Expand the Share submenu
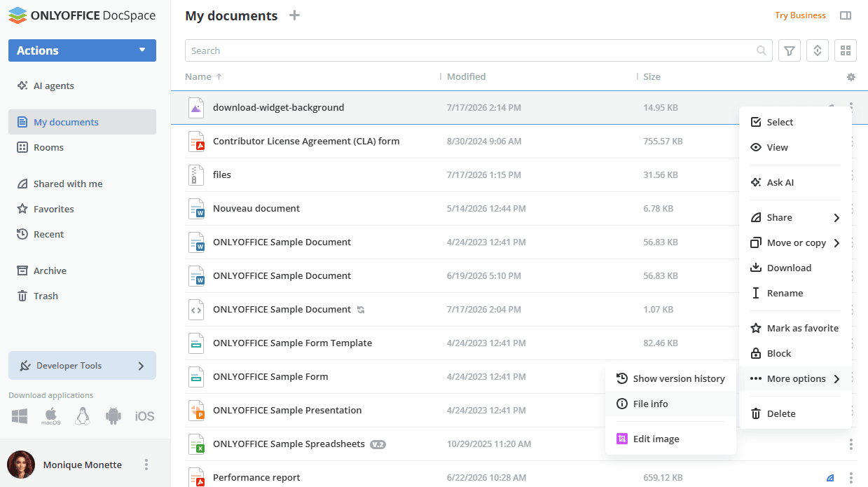 (795, 217)
